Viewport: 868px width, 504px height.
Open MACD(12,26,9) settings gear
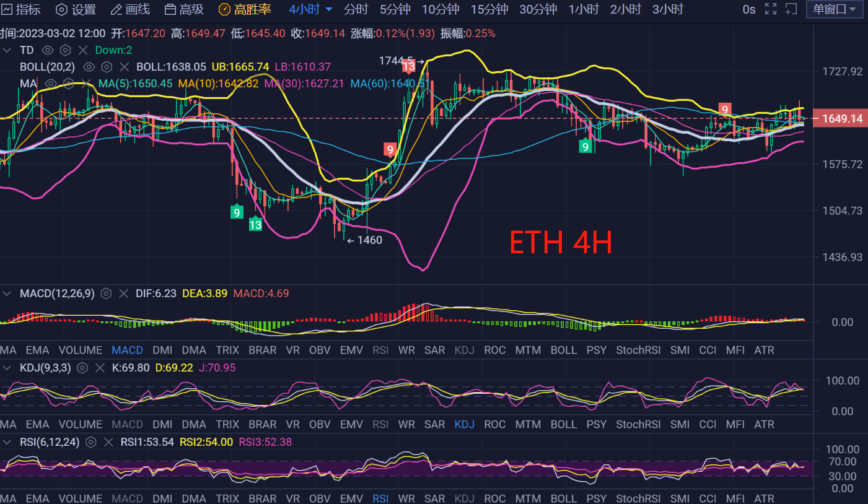point(105,293)
